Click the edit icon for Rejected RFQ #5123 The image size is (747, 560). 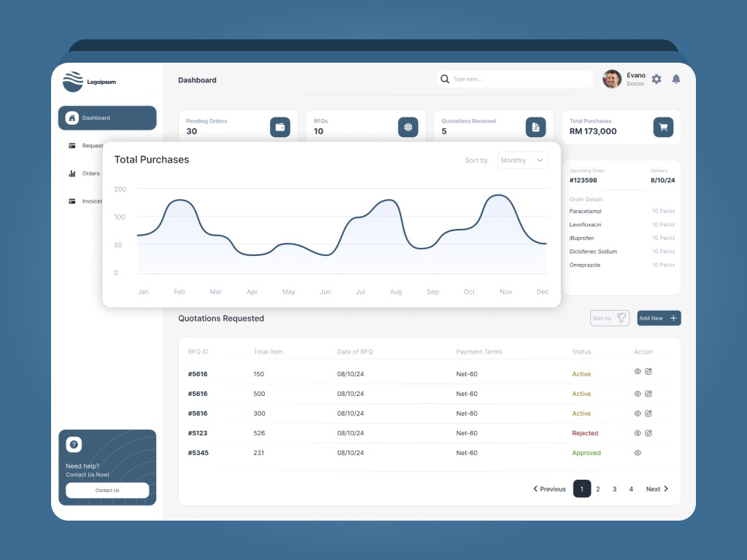point(649,433)
